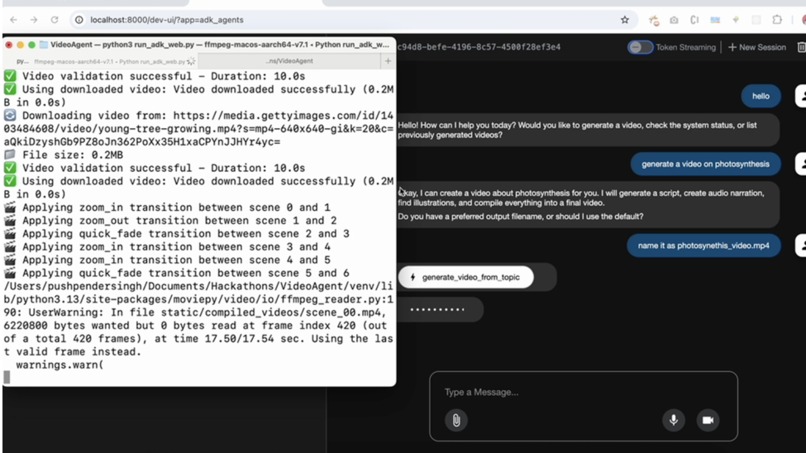Go forward in the browser
This screenshot has width=806, height=453.
pos(34,20)
